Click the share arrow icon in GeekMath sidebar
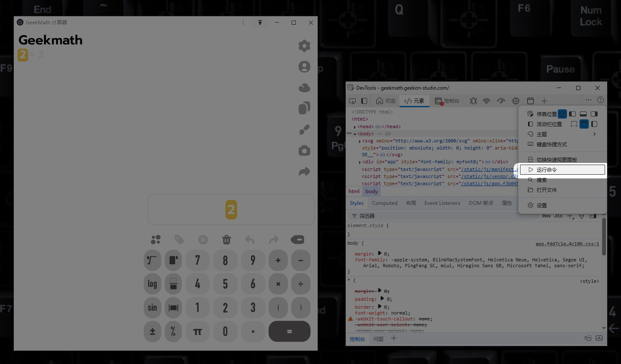Image resolution: width=621 pixels, height=364 pixels. (304, 171)
